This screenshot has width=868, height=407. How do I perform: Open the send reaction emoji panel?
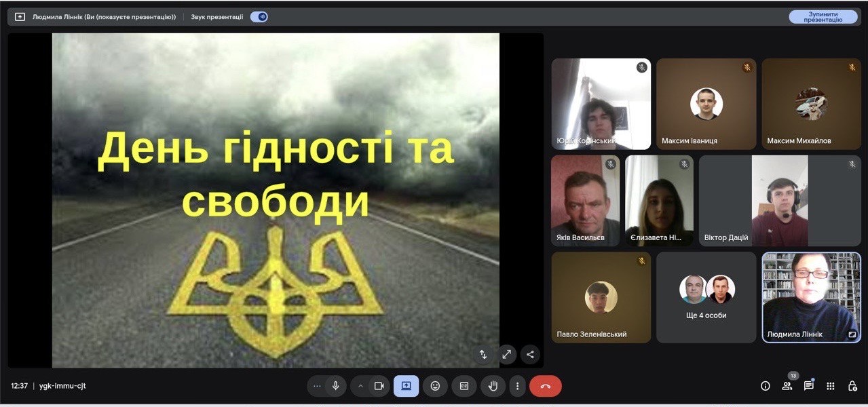pos(435,386)
